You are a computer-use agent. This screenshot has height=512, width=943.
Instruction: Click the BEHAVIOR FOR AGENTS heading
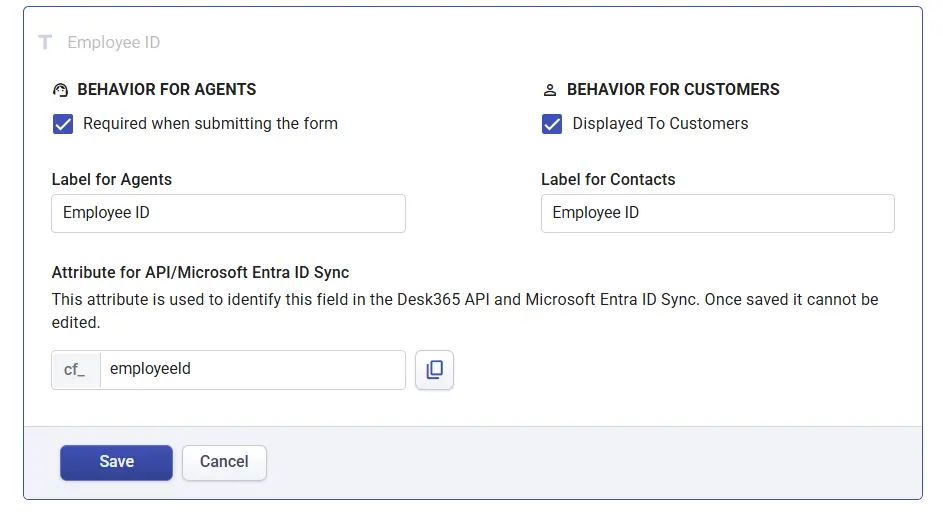(x=167, y=90)
